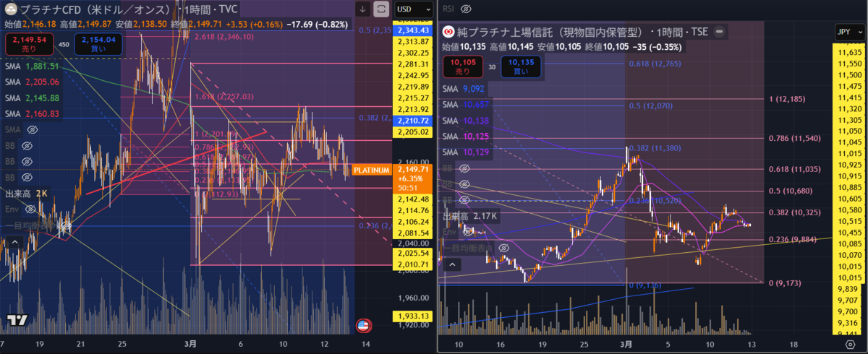Viewport: 868px width, 354px height.
Task: Toggle RSI indicator visibility on right pane
Action: pos(466,9)
